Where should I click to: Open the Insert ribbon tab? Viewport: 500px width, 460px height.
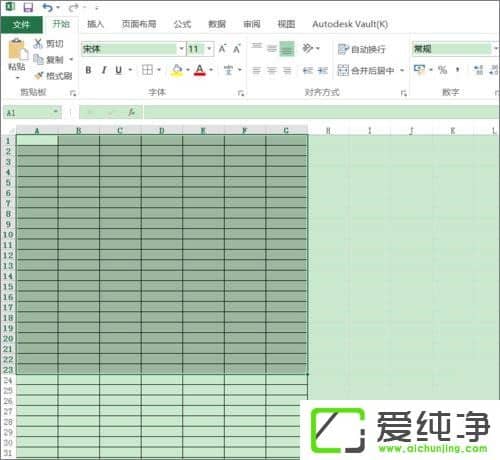(x=96, y=24)
